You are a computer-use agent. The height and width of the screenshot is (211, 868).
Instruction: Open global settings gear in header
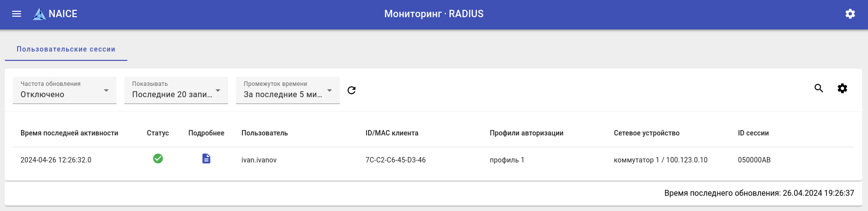(850, 14)
